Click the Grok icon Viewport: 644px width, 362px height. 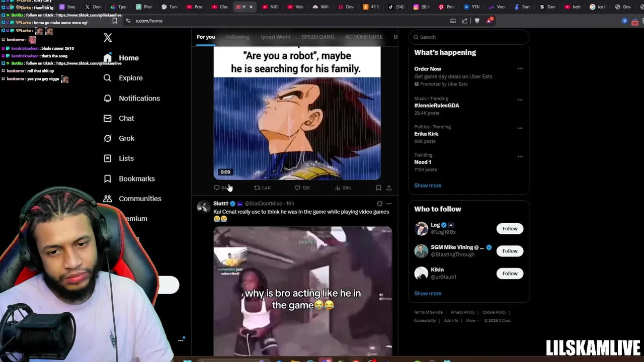[107, 138]
